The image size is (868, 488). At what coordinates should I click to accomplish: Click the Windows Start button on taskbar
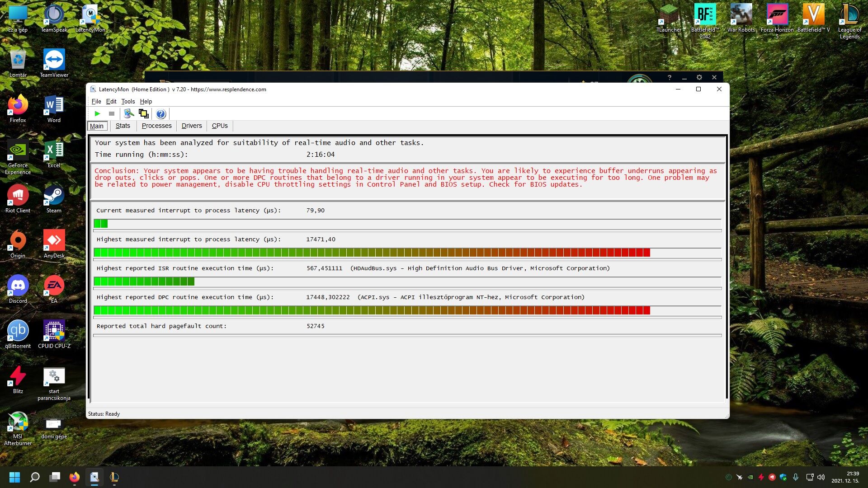14,477
